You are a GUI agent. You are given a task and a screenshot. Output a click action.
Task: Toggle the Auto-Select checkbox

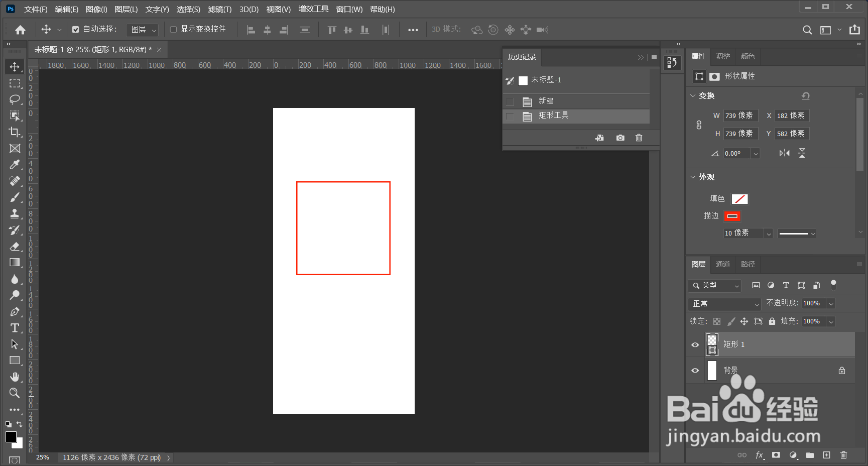pyautogui.click(x=75, y=30)
